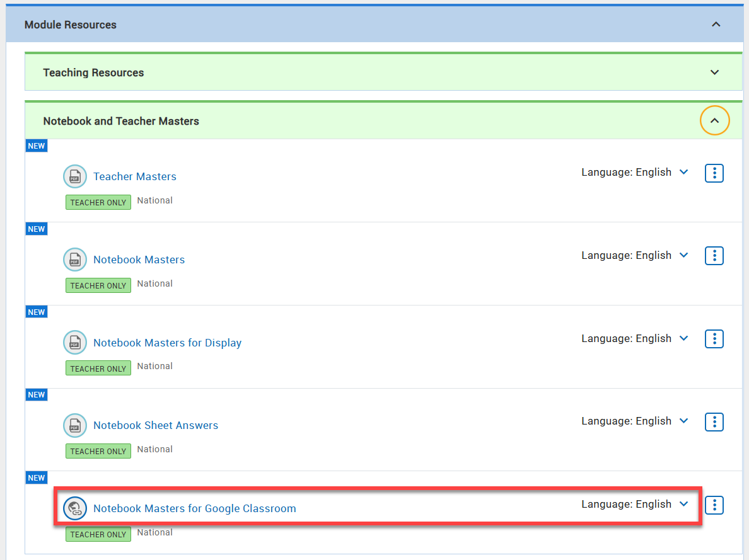Click the Teaching Resources heading text
The width and height of the screenshot is (749, 560).
click(93, 72)
